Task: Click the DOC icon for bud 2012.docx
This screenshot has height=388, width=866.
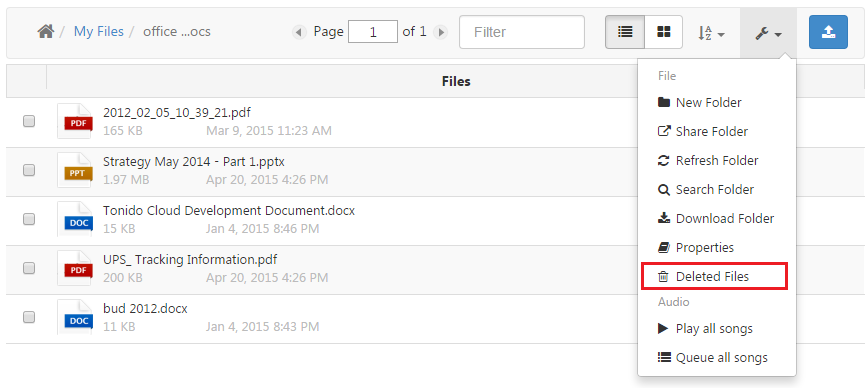Action: pos(75,317)
